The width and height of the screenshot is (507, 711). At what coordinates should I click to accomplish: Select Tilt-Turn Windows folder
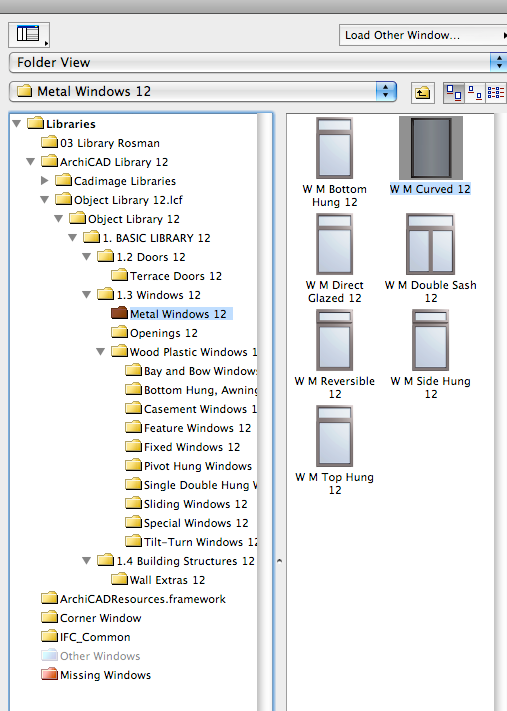tap(191, 542)
